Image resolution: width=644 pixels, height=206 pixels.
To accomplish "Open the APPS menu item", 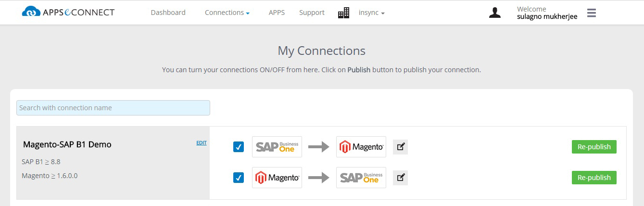I will point(277,13).
